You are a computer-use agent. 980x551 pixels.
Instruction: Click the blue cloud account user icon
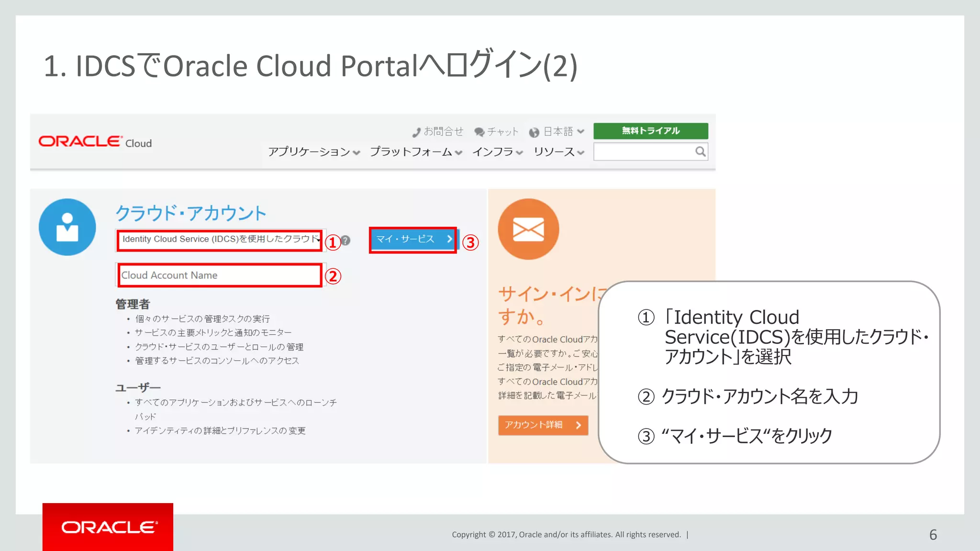tap(67, 227)
